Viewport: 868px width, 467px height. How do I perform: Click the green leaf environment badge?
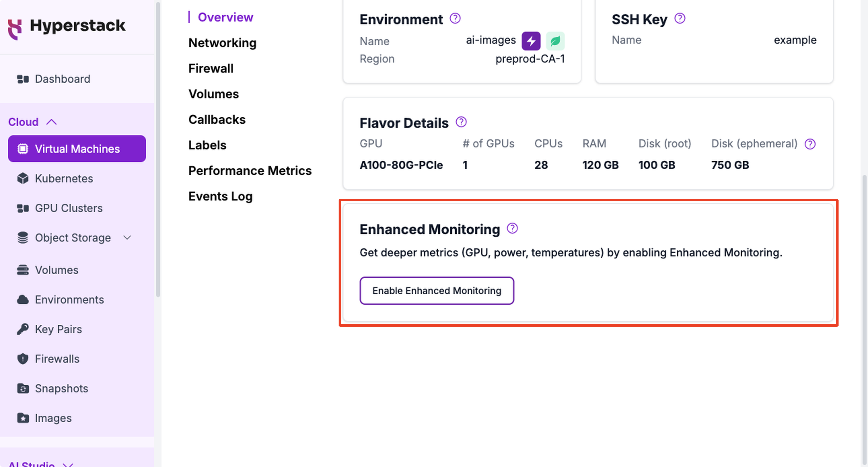[555, 41]
